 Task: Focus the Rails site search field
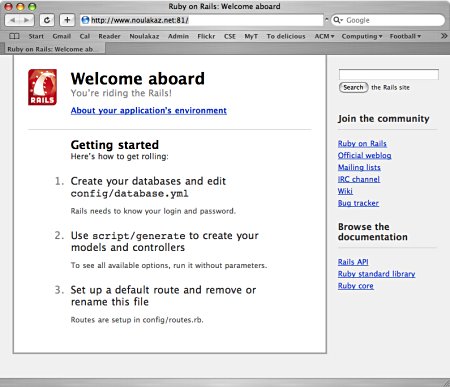coord(389,74)
